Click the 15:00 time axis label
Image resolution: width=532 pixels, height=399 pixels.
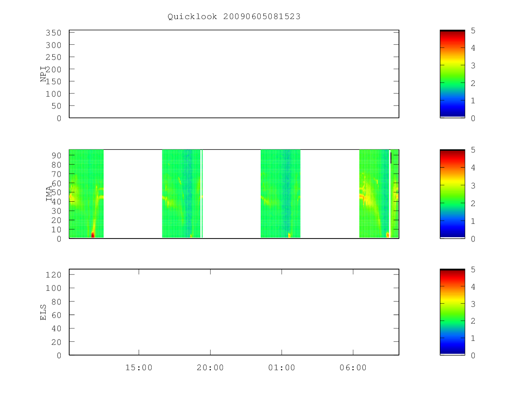tap(139, 368)
